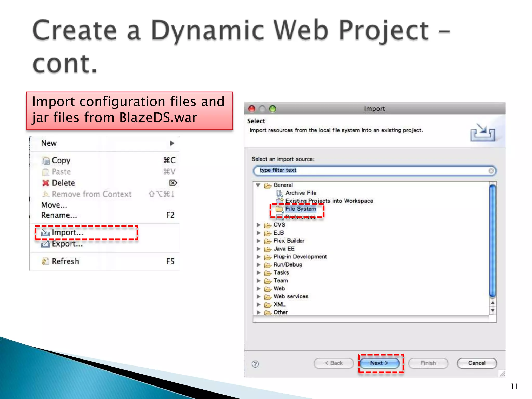The image size is (532, 399).
Task: Click the File System folder icon
Action: 279,209
